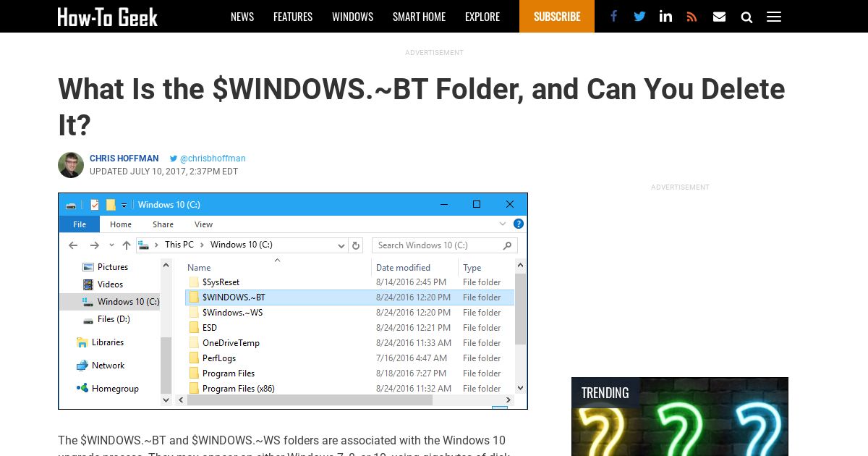Screen dimensions: 868x456
Task: Click the file list vertical scrollbar thumb
Action: pyautogui.click(x=520, y=310)
